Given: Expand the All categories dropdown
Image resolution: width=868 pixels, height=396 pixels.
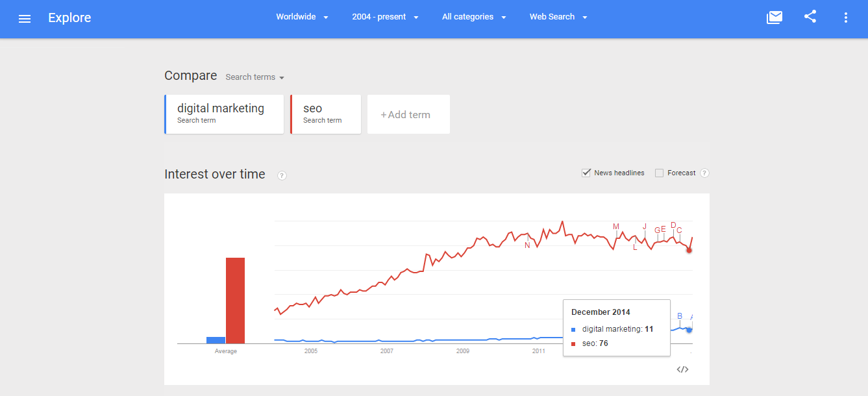Looking at the screenshot, I should tap(474, 17).
